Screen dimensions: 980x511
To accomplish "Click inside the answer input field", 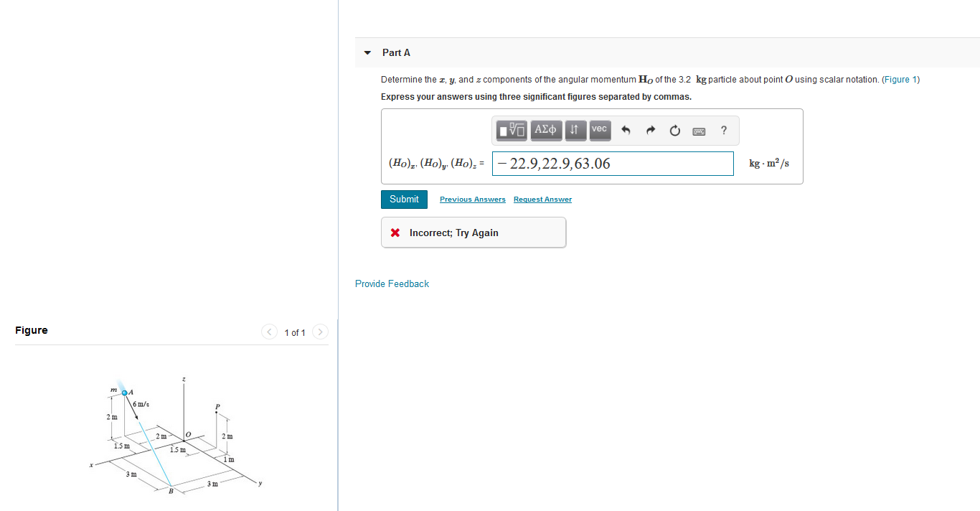I will tap(612, 164).
